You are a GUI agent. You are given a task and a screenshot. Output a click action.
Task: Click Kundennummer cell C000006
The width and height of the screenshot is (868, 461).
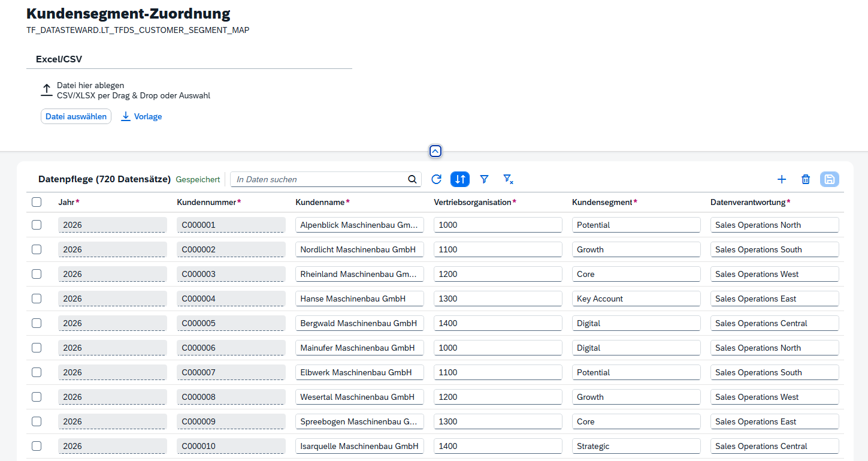coord(231,348)
